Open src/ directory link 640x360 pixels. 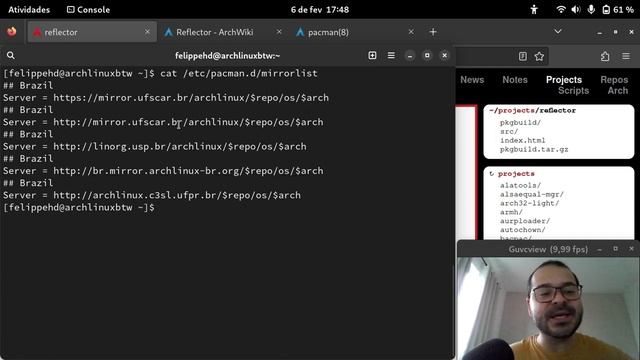tap(509, 131)
